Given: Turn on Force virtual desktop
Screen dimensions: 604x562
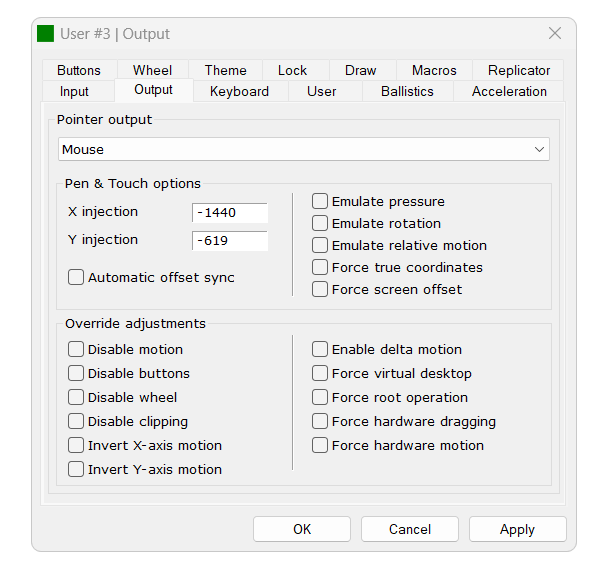Looking at the screenshot, I should [320, 374].
